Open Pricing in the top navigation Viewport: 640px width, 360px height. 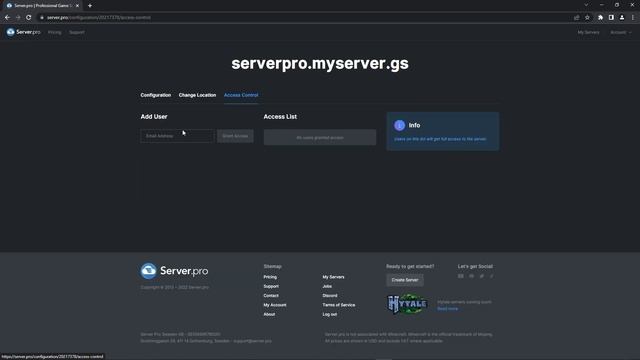click(54, 32)
